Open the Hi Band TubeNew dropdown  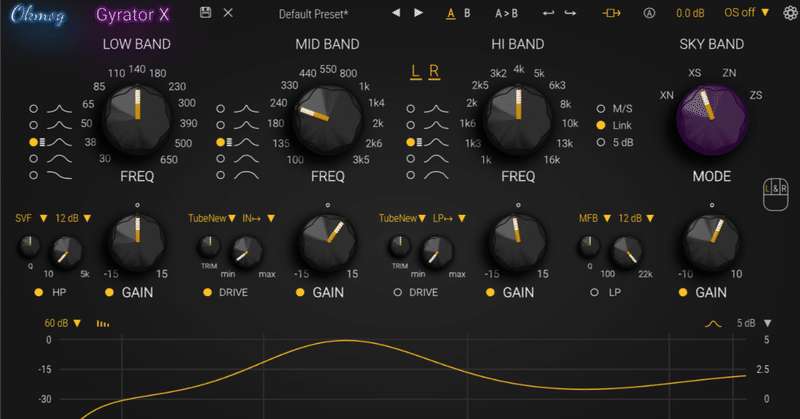pos(402,218)
